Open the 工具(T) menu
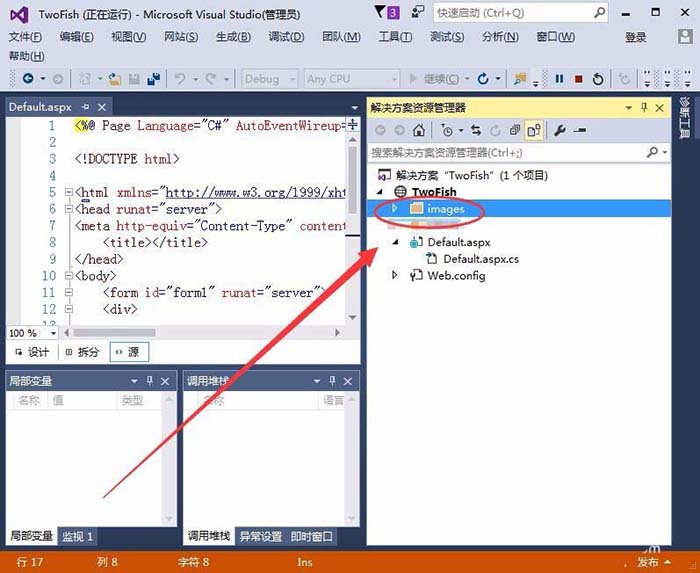 pos(395,37)
